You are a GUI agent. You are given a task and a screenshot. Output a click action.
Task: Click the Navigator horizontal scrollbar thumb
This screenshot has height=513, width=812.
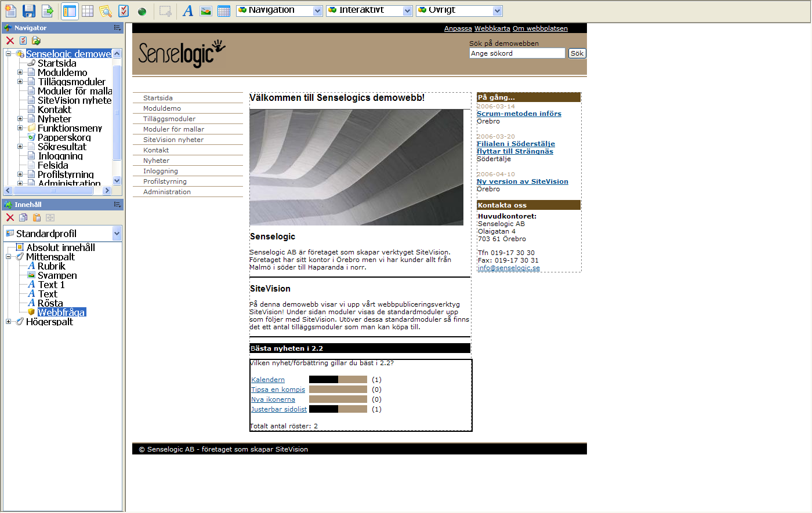[53, 190]
